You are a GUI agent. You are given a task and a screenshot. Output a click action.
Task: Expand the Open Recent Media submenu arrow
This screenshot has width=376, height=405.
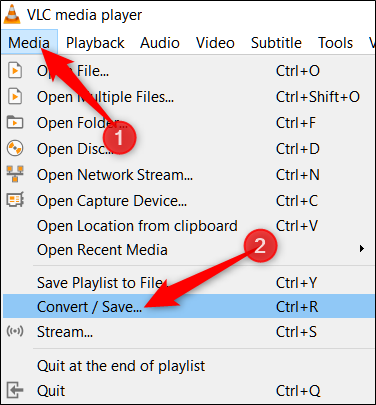(362, 249)
